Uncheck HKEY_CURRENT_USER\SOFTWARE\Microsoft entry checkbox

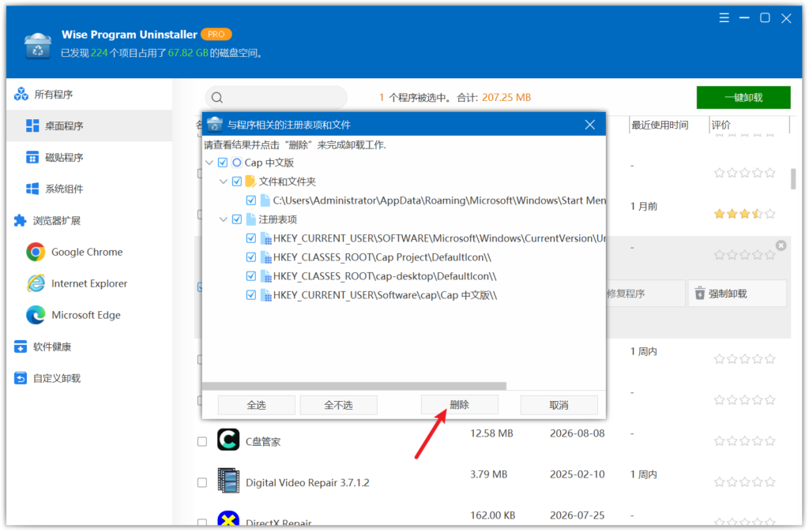[251, 238]
